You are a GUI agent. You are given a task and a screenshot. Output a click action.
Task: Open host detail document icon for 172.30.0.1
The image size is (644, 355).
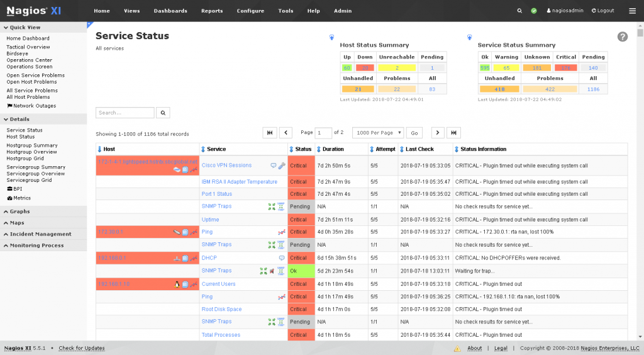point(186,232)
